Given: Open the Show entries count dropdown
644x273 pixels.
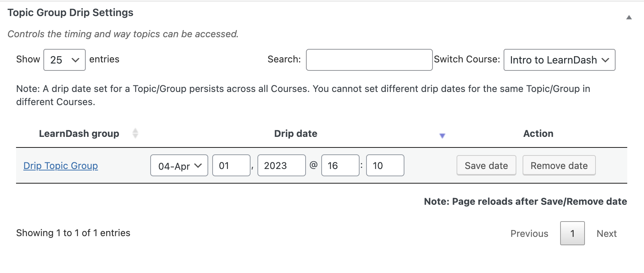Looking at the screenshot, I should point(65,60).
